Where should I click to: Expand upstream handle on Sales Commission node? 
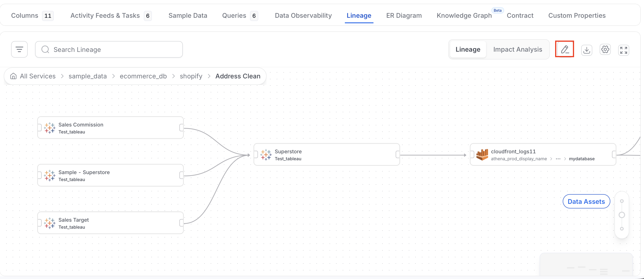[x=39, y=128]
